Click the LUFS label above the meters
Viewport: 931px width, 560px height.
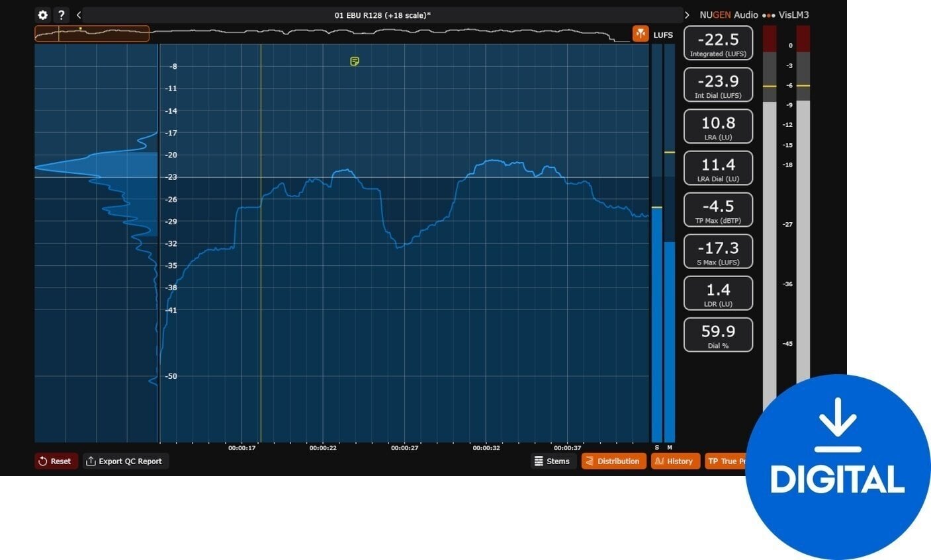tap(663, 34)
